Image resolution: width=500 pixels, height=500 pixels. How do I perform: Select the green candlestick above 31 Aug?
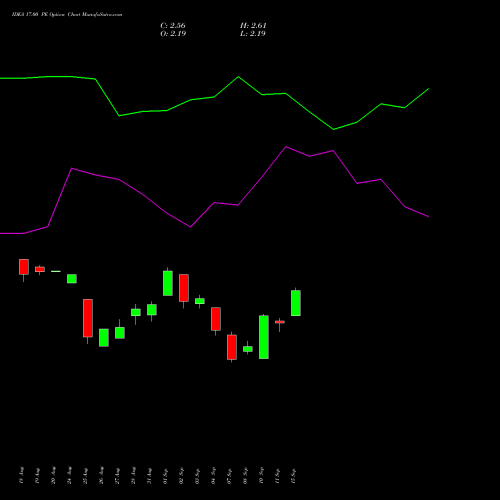tap(152, 310)
